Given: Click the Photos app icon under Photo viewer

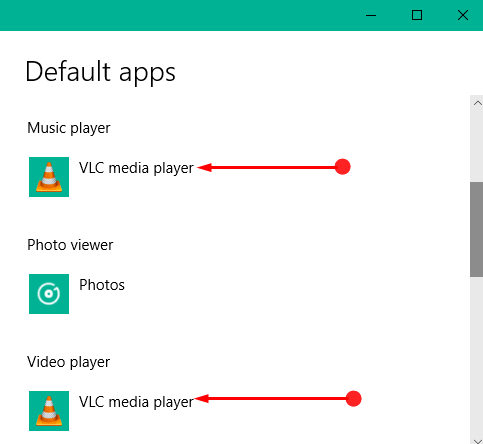Looking at the screenshot, I should [x=49, y=294].
